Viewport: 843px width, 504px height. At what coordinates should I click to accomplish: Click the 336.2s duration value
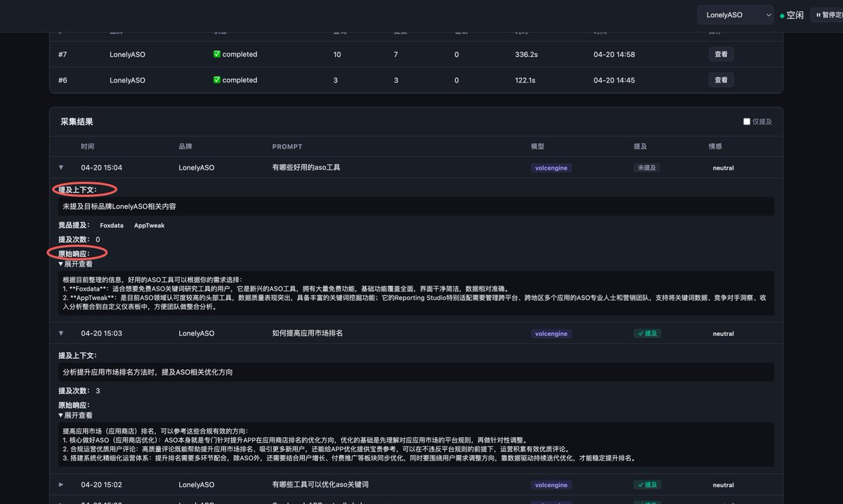(526, 54)
